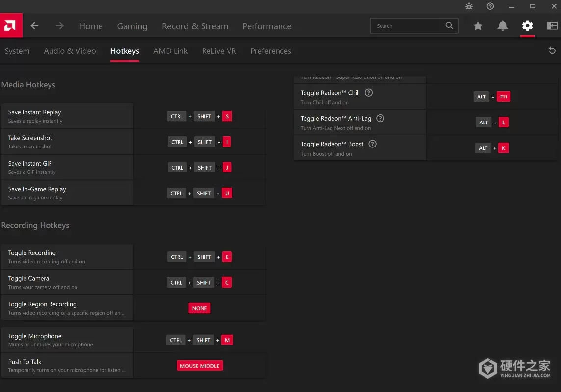Focus the Search input field
The height and width of the screenshot is (392, 561).
click(414, 26)
